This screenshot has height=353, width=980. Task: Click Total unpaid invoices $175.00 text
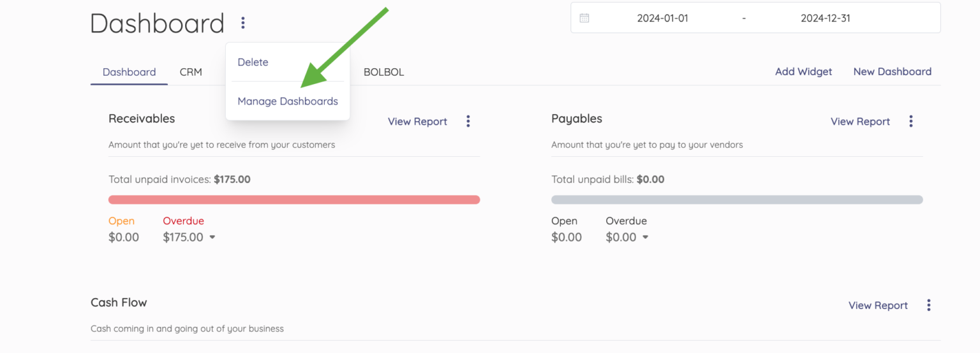click(x=179, y=180)
